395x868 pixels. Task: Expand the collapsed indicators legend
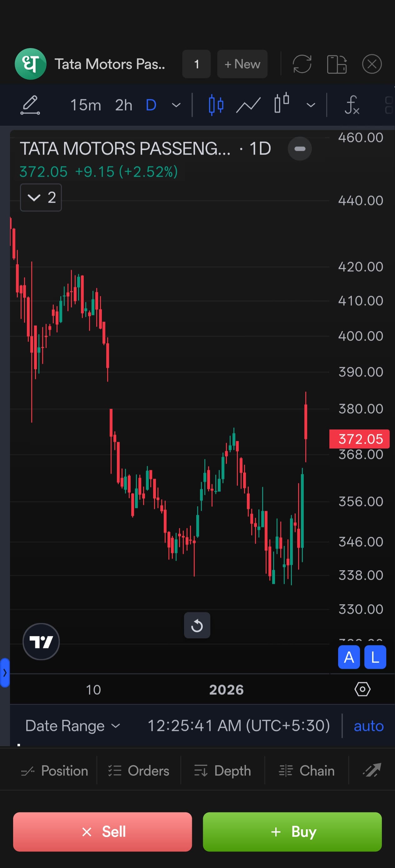click(x=41, y=197)
